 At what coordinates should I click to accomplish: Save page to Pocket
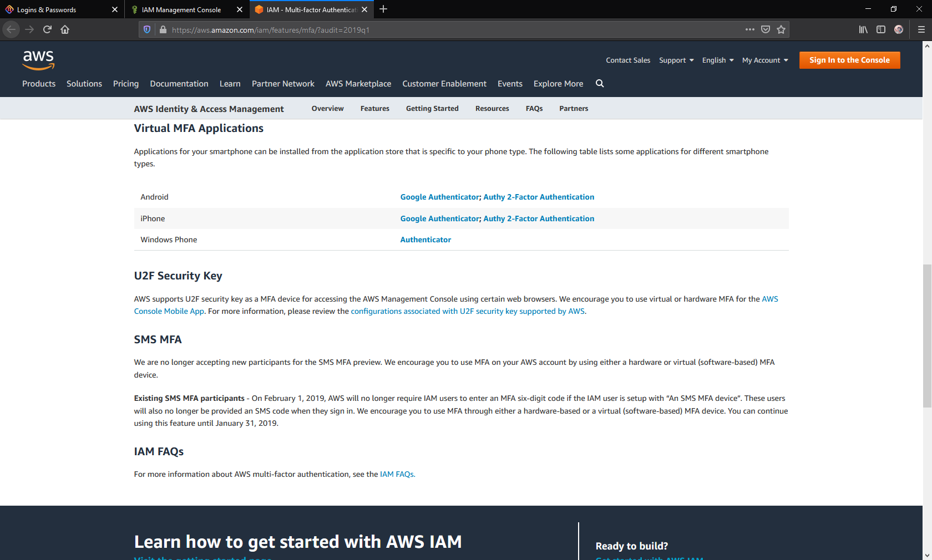[766, 29]
